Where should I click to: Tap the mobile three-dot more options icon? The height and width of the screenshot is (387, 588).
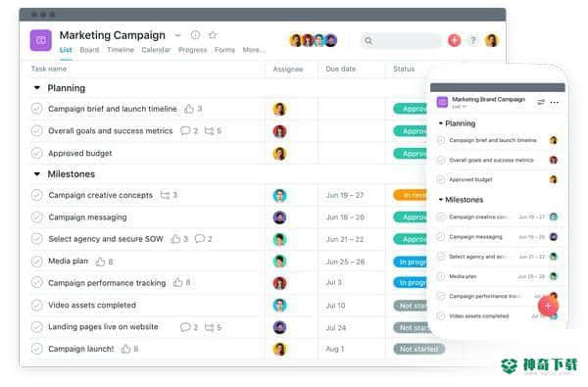(555, 102)
